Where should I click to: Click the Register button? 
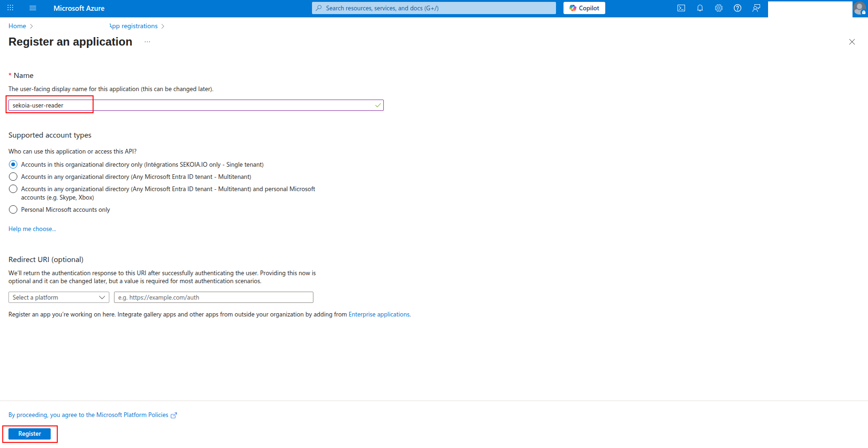point(30,433)
